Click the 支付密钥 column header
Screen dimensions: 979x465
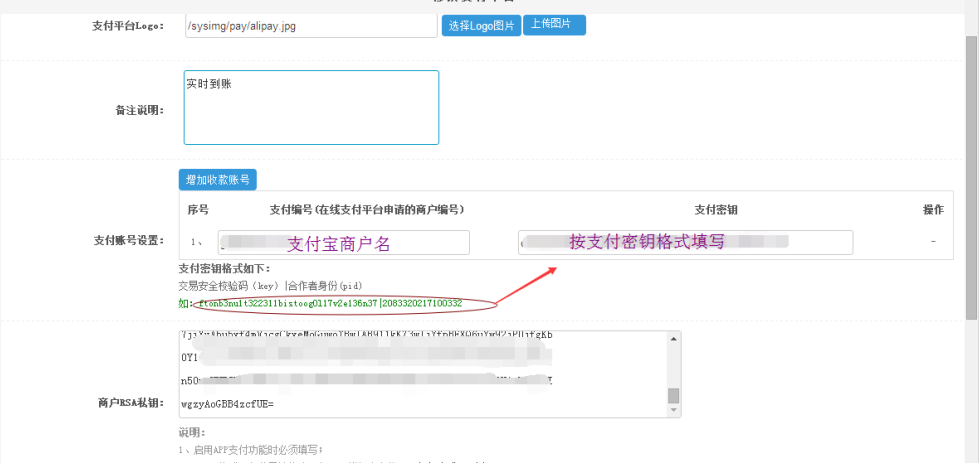[716, 210]
